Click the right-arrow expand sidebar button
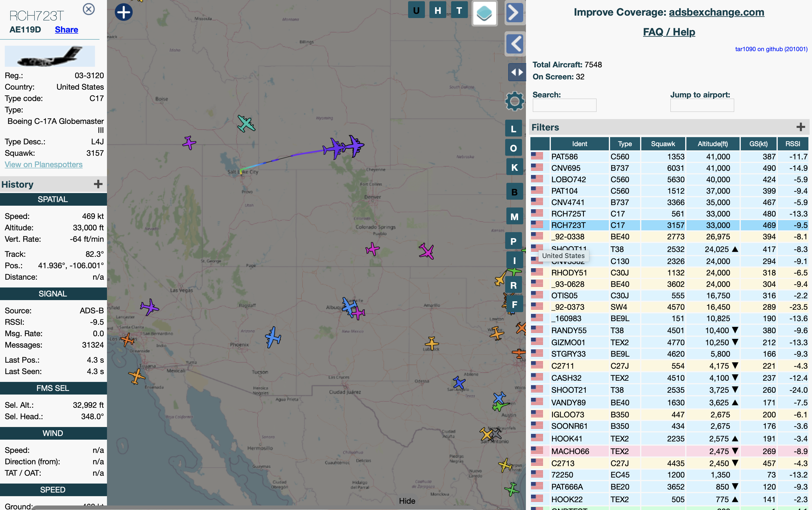This screenshot has width=812, height=510. coord(515,13)
